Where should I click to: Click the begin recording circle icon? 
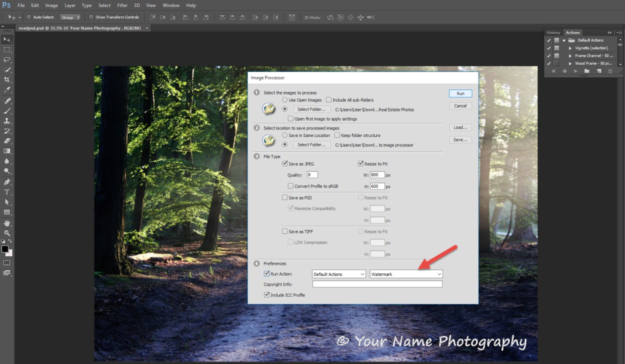(x=565, y=71)
